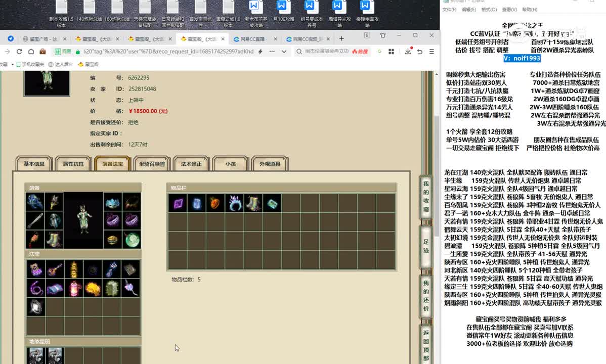Image resolution: width=606 pixels, height=364 pixels.
Task: Switch to the 鉴宝广场 browser tab
Action: 44,39
